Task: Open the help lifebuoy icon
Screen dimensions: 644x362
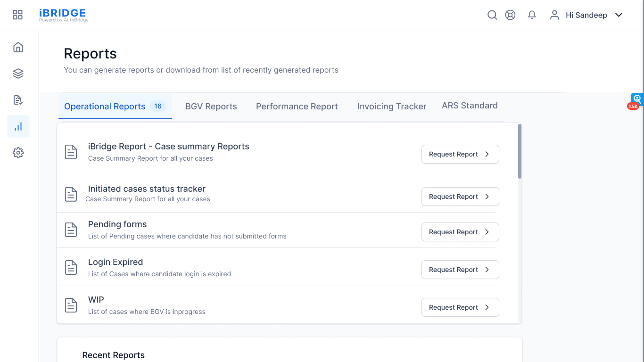Action: coord(510,15)
